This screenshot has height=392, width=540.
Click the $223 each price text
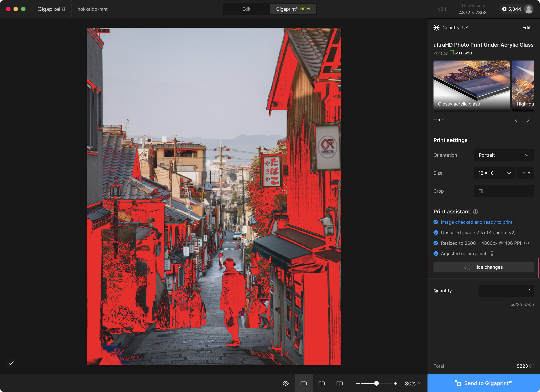(522, 304)
